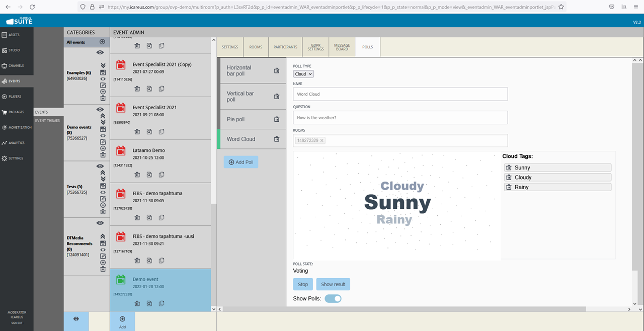Click the trash icon next to Sunny tag
This screenshot has width=644, height=331.
(x=509, y=168)
